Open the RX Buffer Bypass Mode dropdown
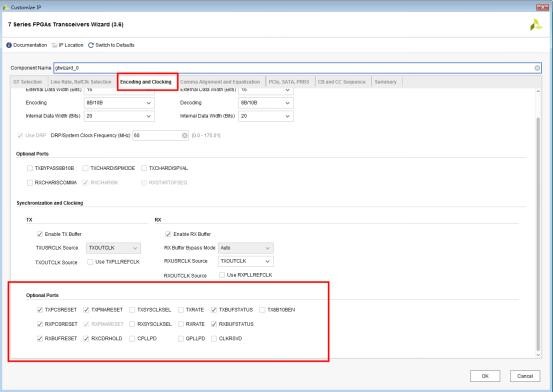553x392 pixels. 245,248
